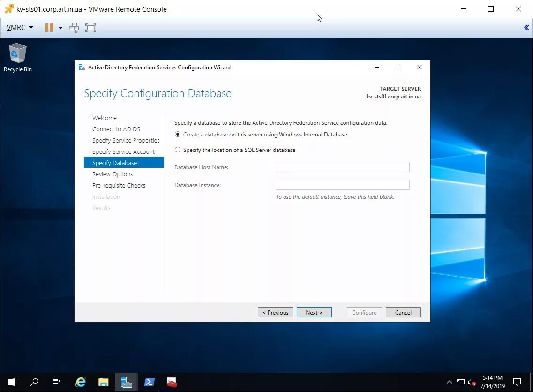This screenshot has height=392, width=533.
Task: Open Task View
Action: coord(56,382)
